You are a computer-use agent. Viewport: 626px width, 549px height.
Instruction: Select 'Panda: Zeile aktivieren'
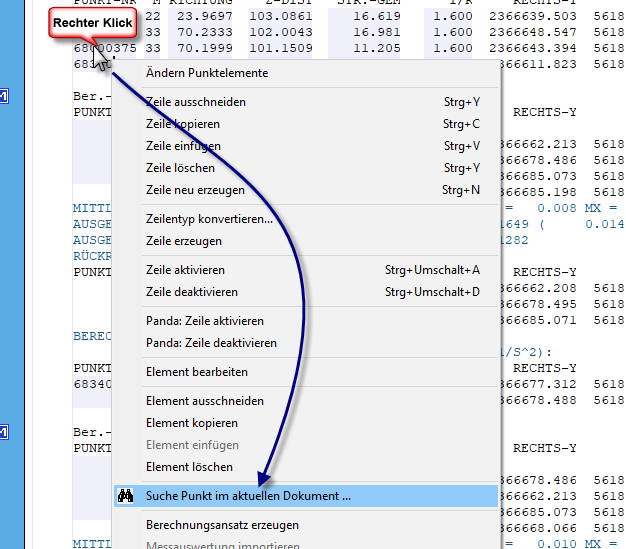tap(204, 321)
